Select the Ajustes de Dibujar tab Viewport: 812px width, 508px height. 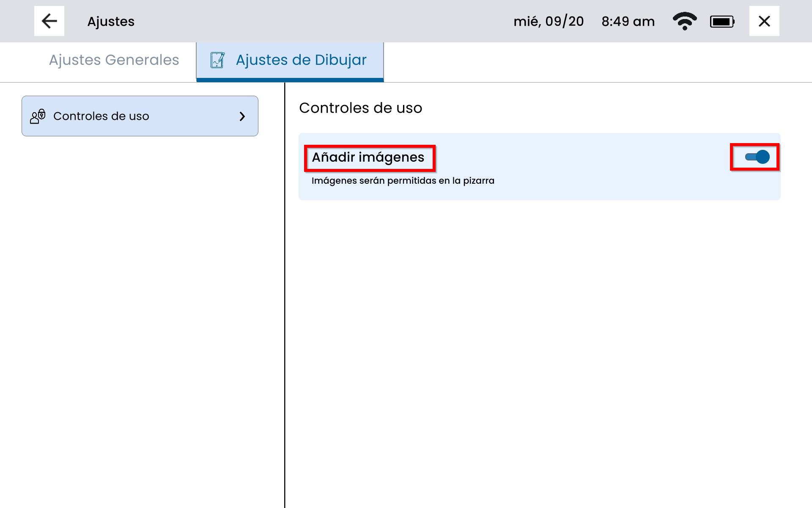point(301,60)
